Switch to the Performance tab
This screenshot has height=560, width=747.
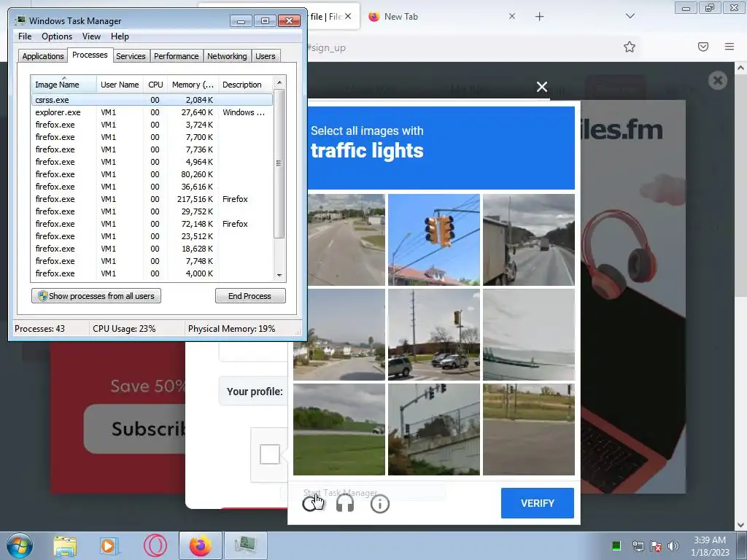click(177, 56)
